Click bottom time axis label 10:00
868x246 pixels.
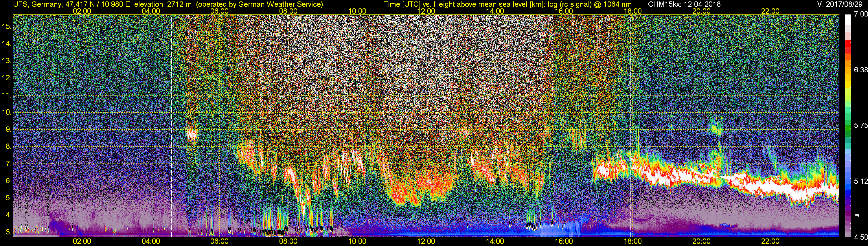tap(357, 241)
